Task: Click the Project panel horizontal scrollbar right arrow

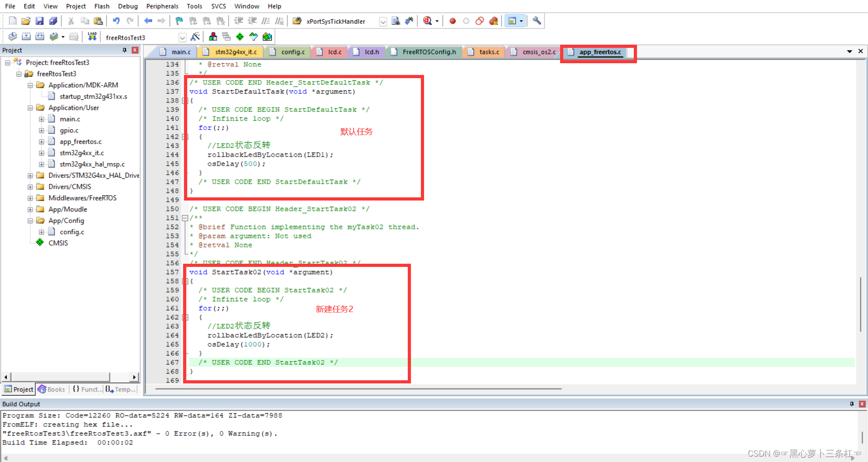Action: [x=134, y=377]
